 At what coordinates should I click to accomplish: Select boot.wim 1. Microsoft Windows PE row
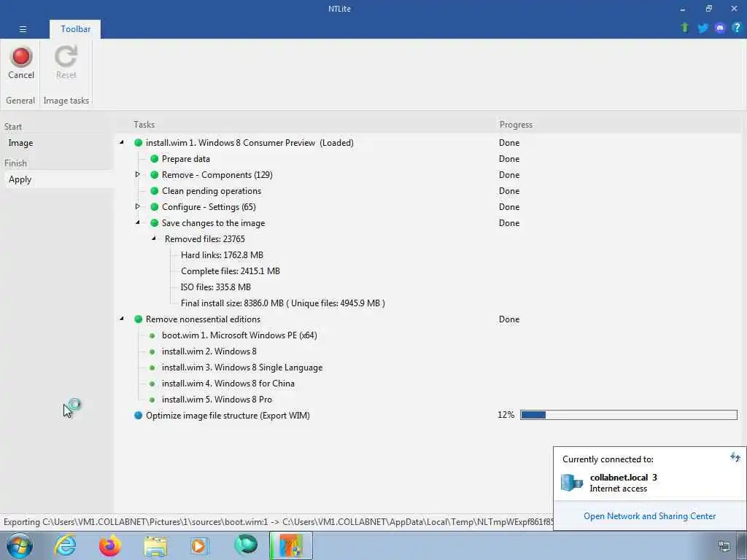[x=239, y=335]
